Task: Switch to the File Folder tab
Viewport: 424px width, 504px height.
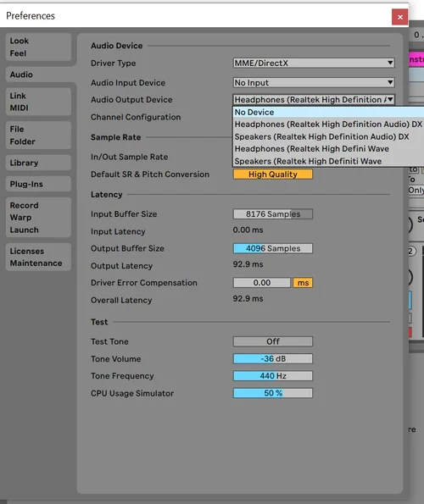Action: 38,136
